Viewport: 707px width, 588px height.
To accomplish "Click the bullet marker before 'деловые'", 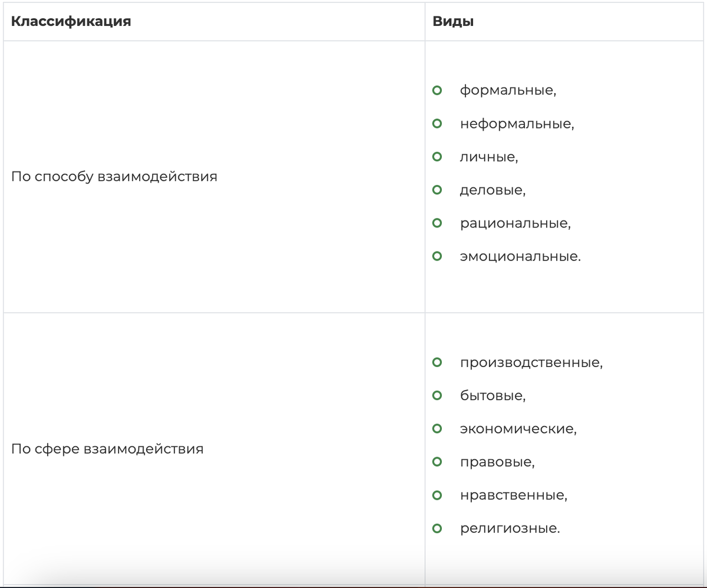I will pos(437,190).
